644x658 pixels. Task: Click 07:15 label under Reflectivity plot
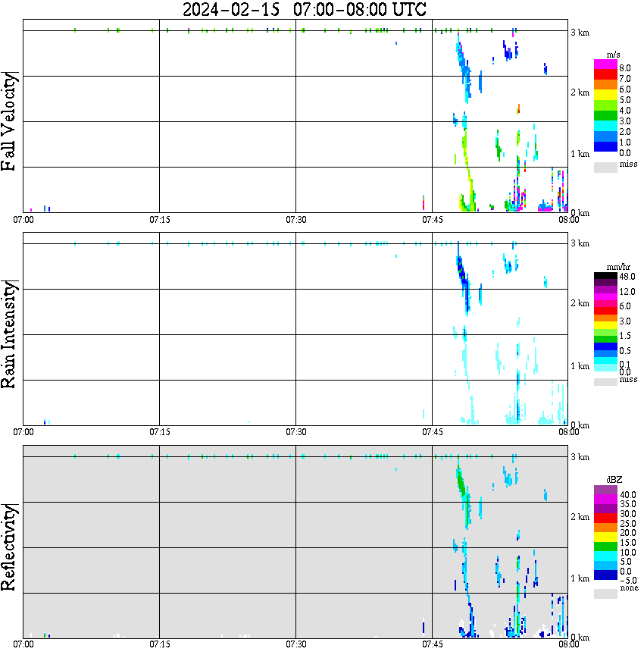160,644
